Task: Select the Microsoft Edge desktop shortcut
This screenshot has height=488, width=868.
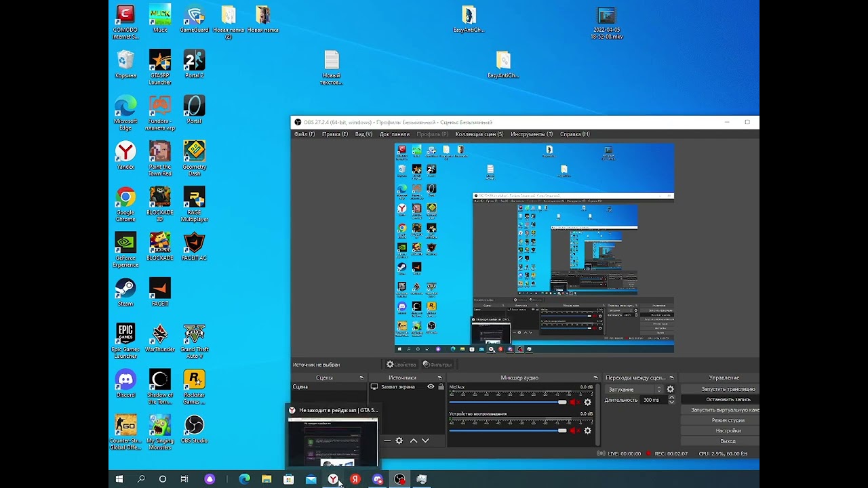Action: point(125,113)
